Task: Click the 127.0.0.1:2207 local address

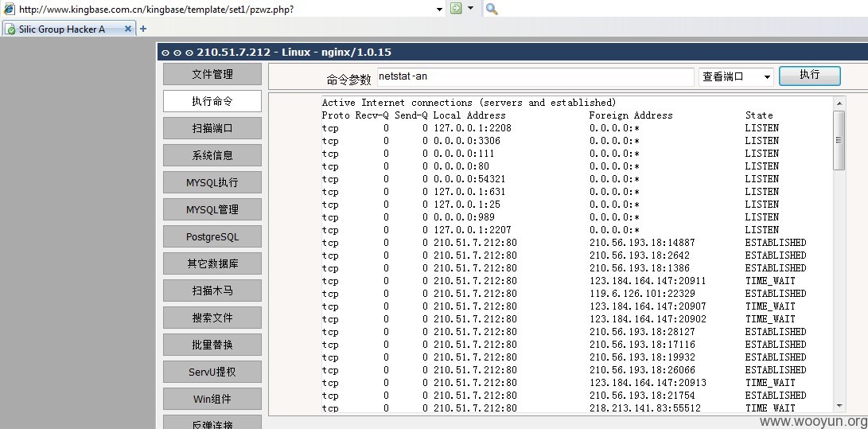Action: point(473,230)
